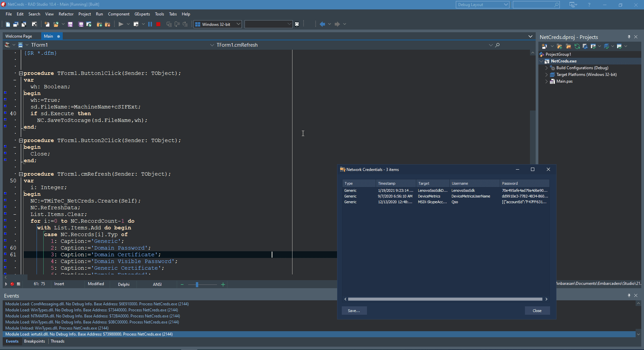Click the editor search magnifier icon

click(497, 45)
